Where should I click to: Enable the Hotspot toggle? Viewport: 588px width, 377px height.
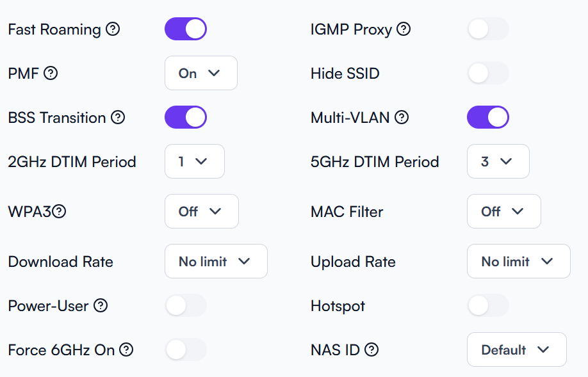[488, 305]
